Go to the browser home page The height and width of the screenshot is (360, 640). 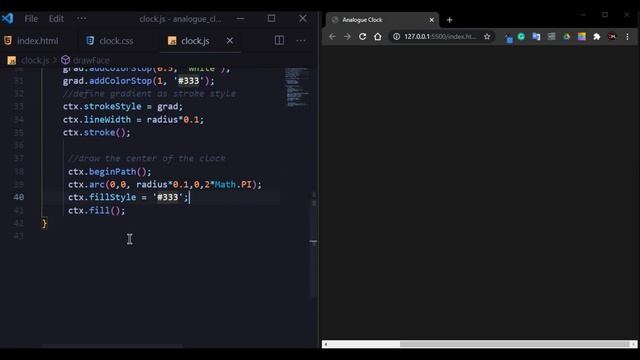[378, 37]
